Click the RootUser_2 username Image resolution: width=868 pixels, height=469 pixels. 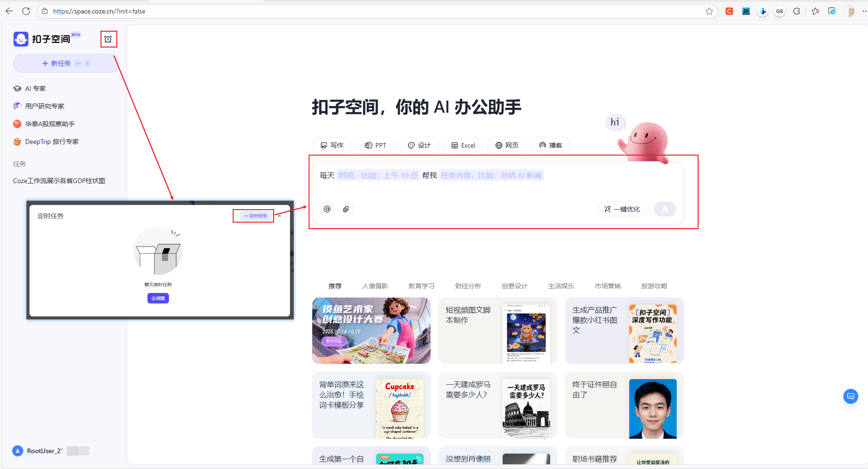45,451
